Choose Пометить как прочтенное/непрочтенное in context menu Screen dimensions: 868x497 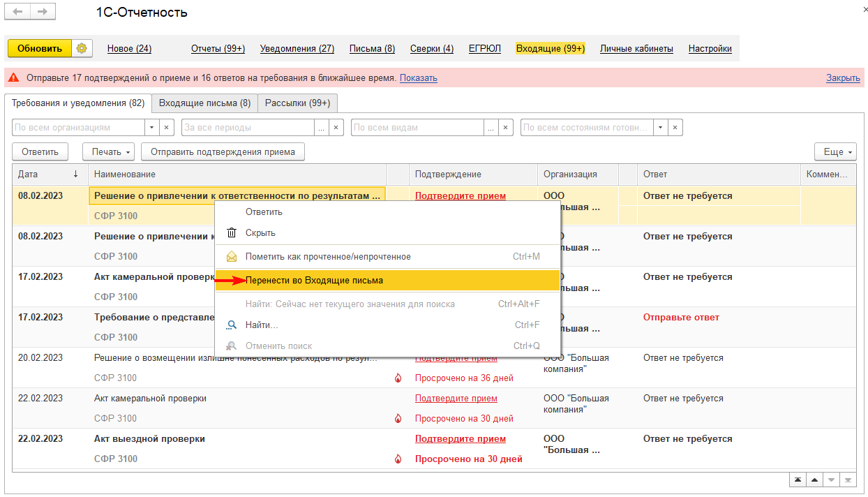[328, 257]
